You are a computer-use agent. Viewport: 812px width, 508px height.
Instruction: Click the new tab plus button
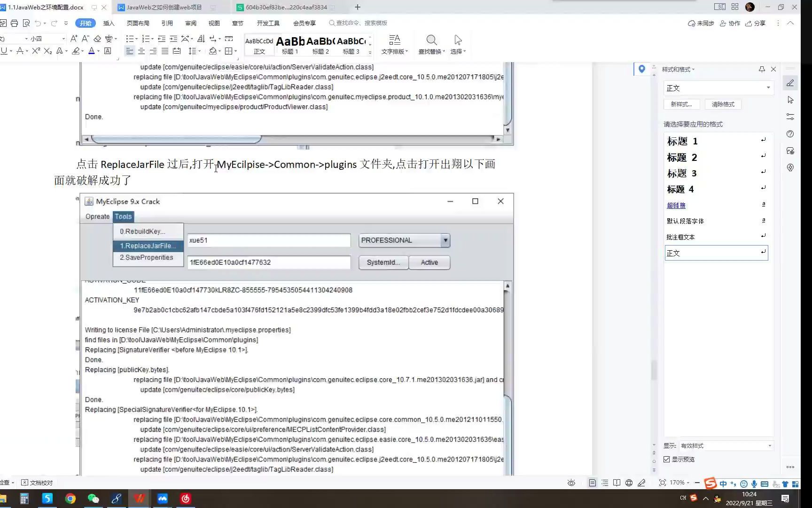pos(358,7)
